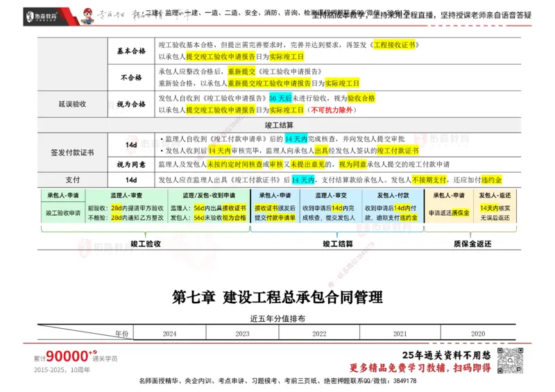555x392 pixels.
Task: Click the cartoon mascot beside the logo
Action: [x=88, y=16]
